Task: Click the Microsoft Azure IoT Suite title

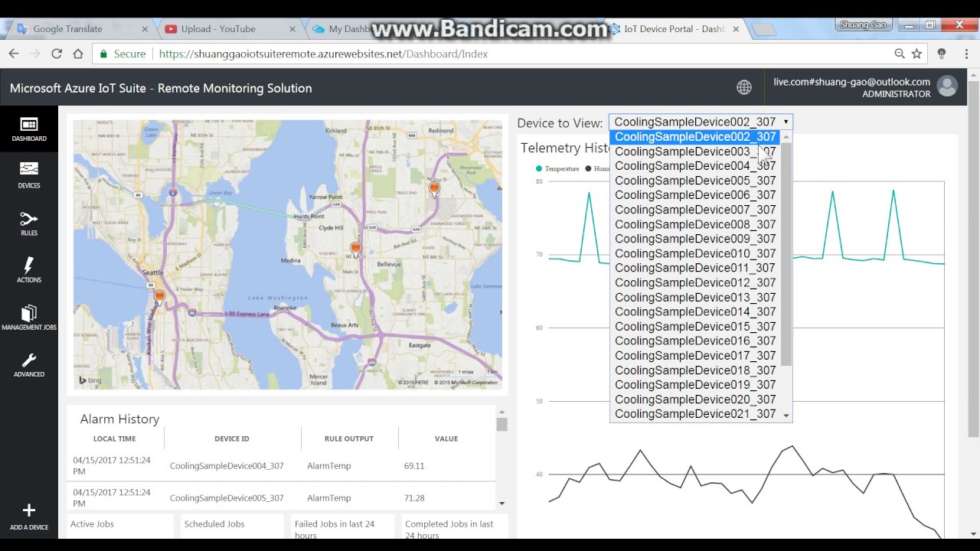Action: 161,88
